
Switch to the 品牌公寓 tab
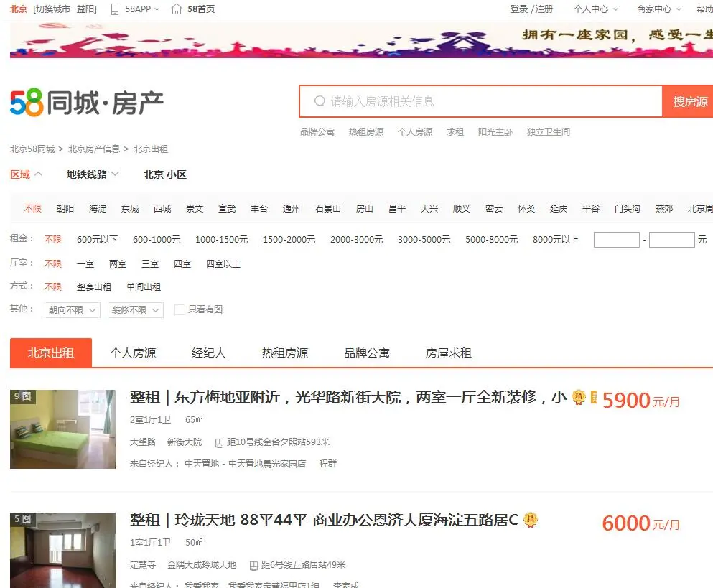point(367,353)
